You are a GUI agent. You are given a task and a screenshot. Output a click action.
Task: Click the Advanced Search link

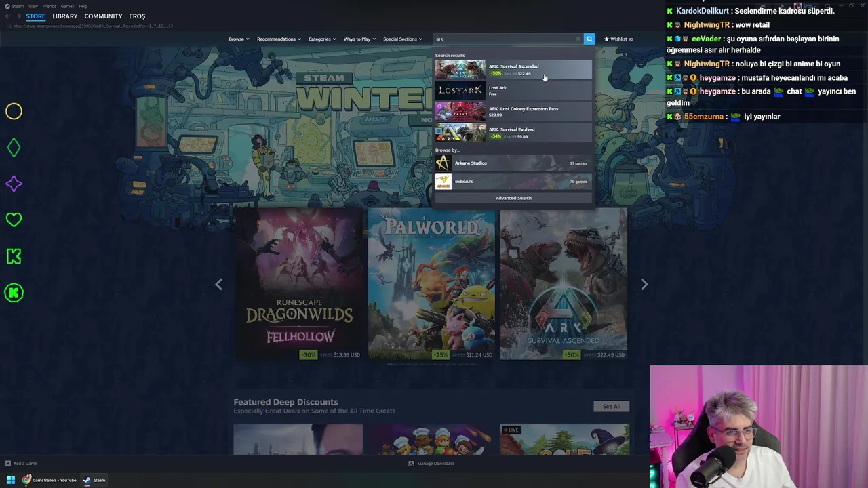coord(513,198)
